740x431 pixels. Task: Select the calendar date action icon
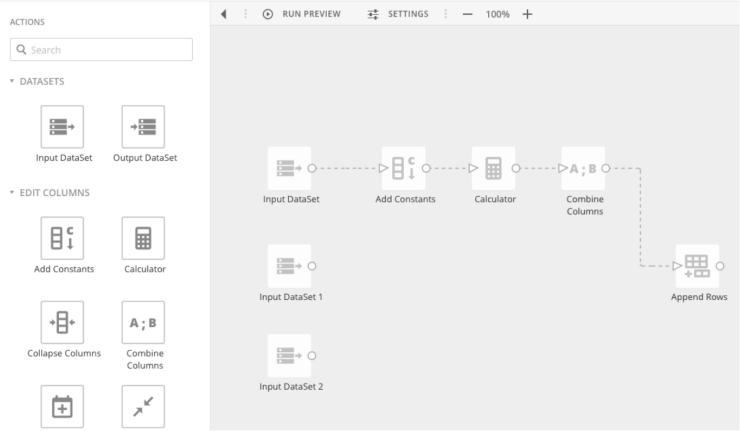click(x=62, y=406)
